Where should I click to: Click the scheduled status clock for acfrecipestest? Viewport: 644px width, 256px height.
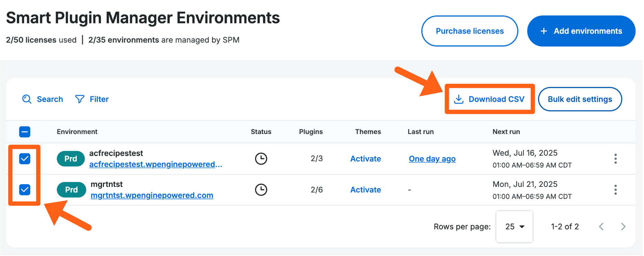[261, 159]
